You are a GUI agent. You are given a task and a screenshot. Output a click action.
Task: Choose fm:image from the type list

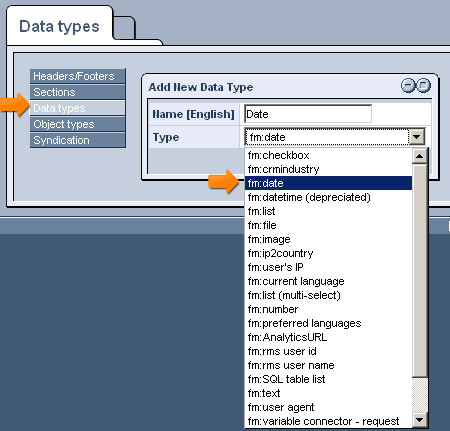click(328, 239)
